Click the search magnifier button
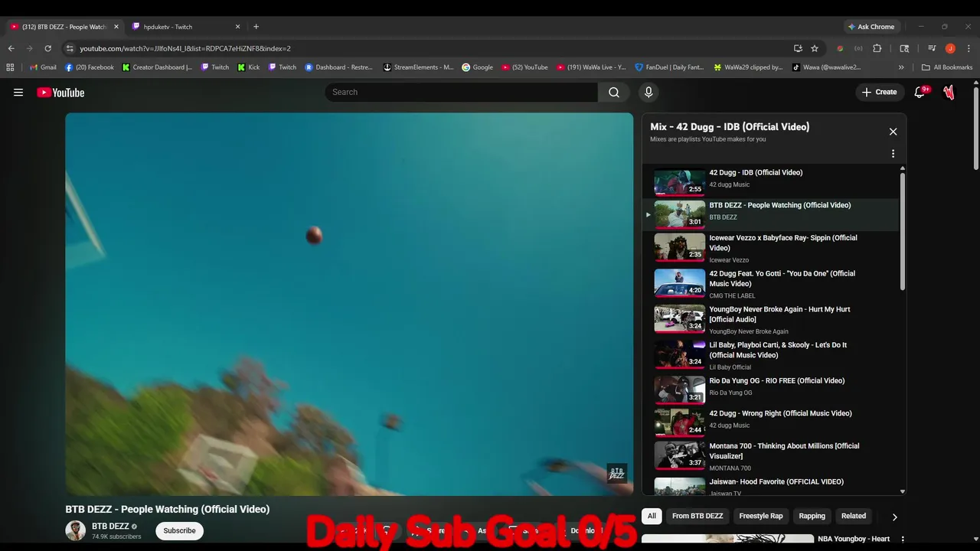 point(614,93)
